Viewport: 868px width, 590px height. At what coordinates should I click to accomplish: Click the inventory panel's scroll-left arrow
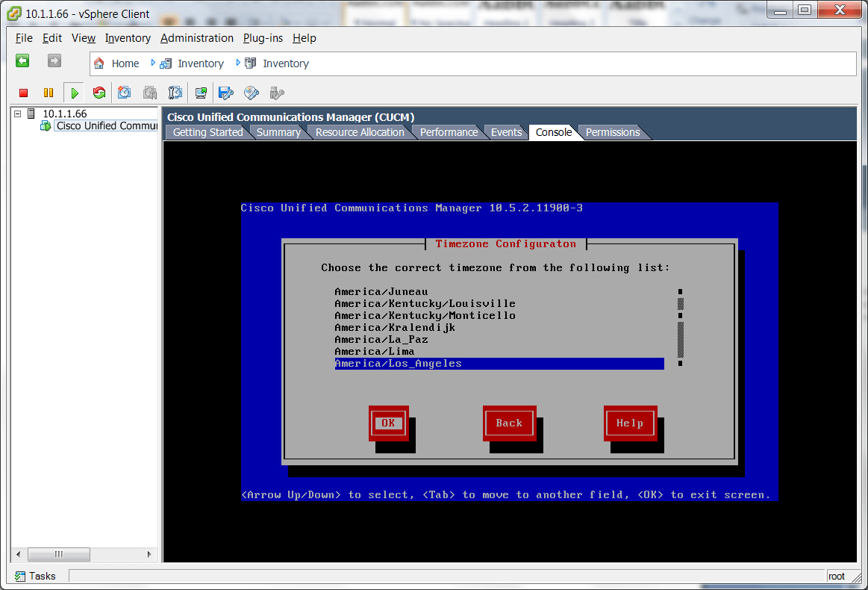pos(18,554)
